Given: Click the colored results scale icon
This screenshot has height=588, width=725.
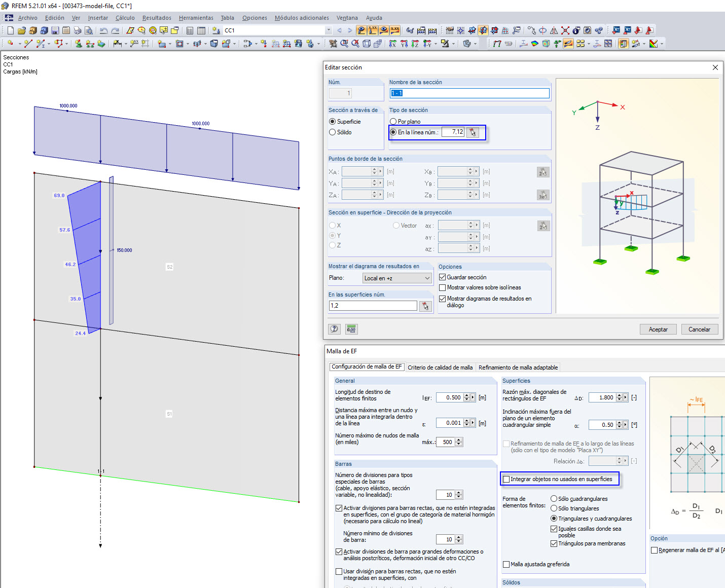Looking at the screenshot, I should pyautogui.click(x=654, y=44).
